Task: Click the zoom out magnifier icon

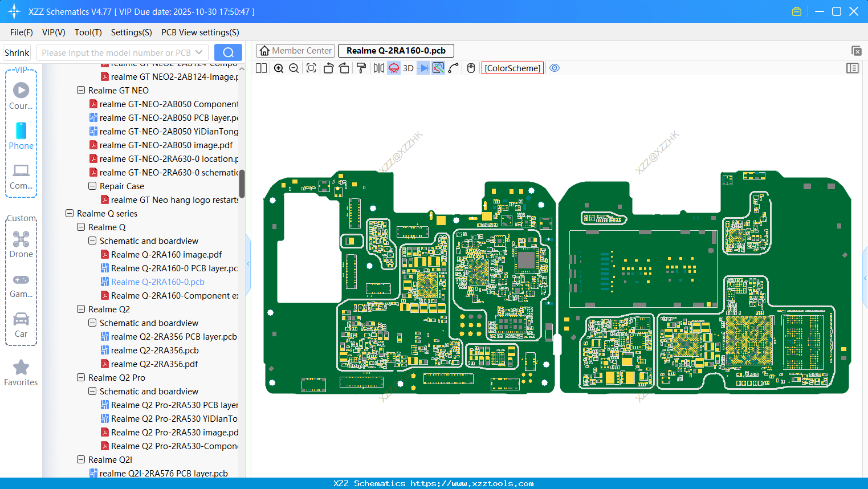Action: [x=294, y=68]
